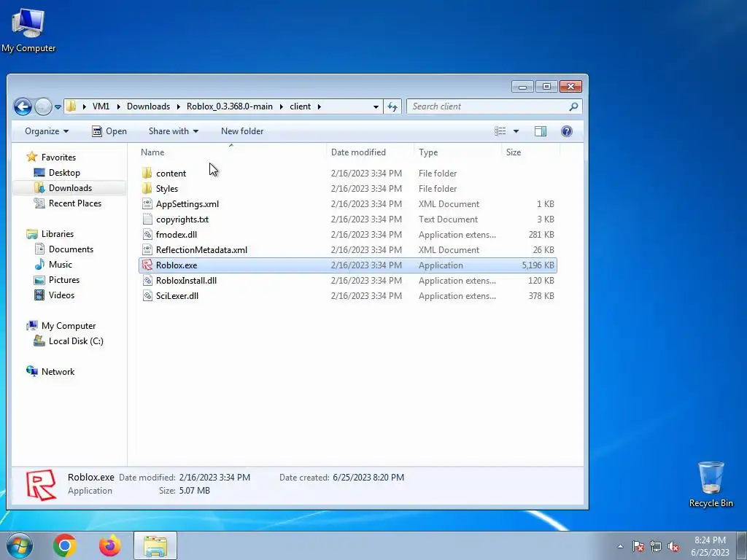Screen dimensions: 747x560
Task: Click the network tray icon
Action: [x=656, y=546]
